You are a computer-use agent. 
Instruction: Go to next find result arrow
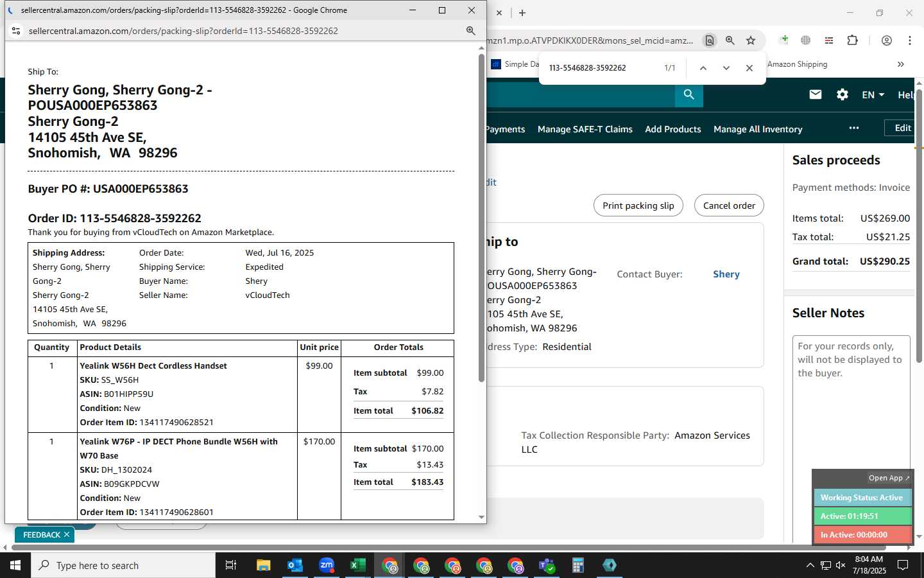[726, 68]
